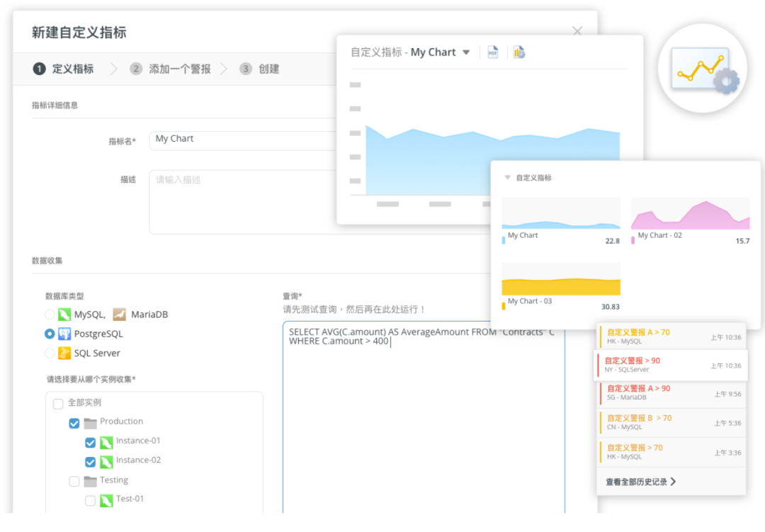The image size is (765, 532).
Task: Open alert 自定义警报 B > 70 CN-MySQL
Action: 671,422
